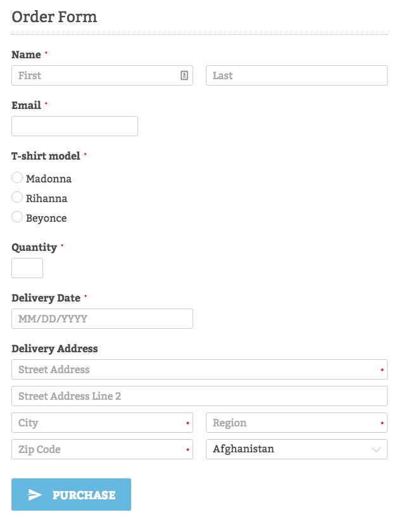Click the Order Form heading
The height and width of the screenshot is (517, 420).
tap(54, 17)
